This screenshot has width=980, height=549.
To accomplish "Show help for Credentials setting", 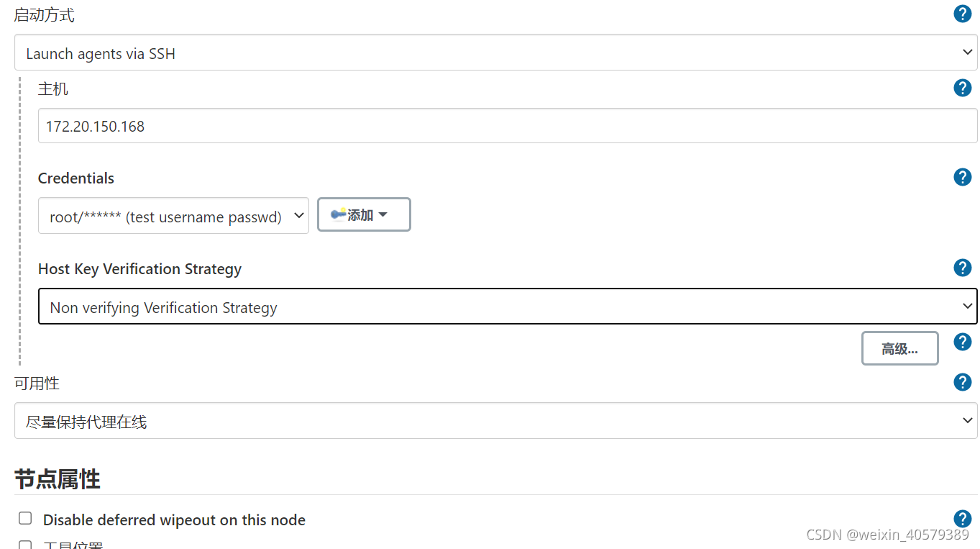I will 962,177.
